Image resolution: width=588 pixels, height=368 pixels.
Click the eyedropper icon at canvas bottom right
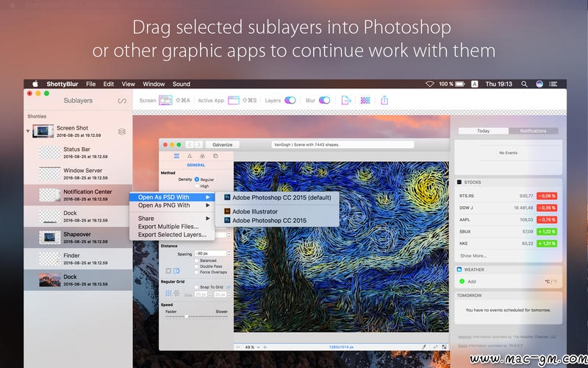pos(424,347)
